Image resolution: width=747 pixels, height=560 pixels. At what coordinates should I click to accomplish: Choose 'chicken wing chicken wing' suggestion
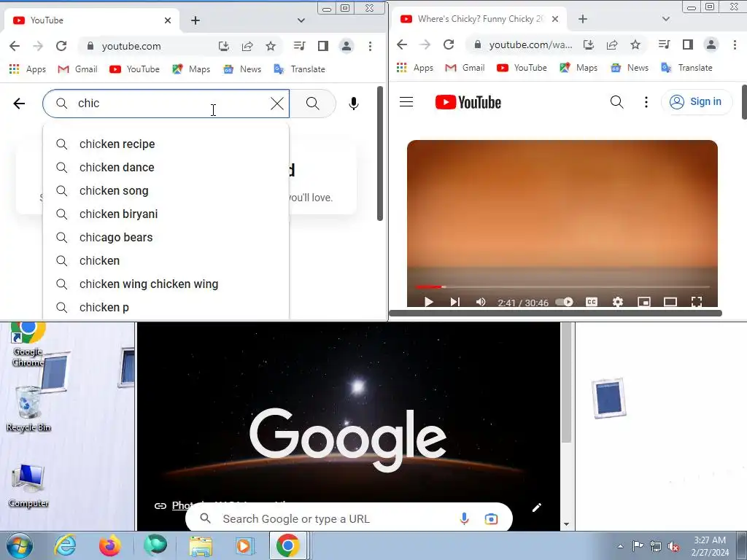pos(166,284)
